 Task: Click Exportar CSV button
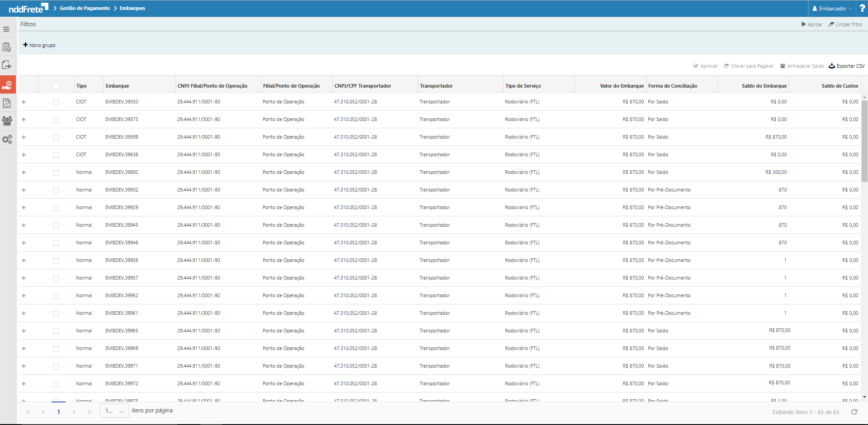(846, 66)
